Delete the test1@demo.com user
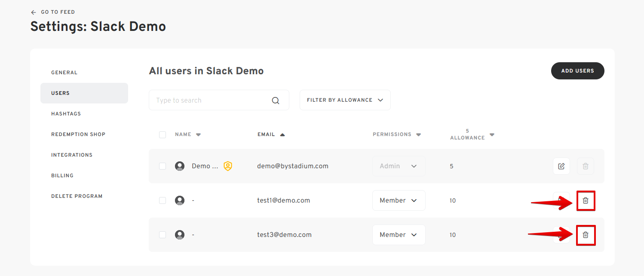Image resolution: width=644 pixels, height=276 pixels. [x=585, y=200]
